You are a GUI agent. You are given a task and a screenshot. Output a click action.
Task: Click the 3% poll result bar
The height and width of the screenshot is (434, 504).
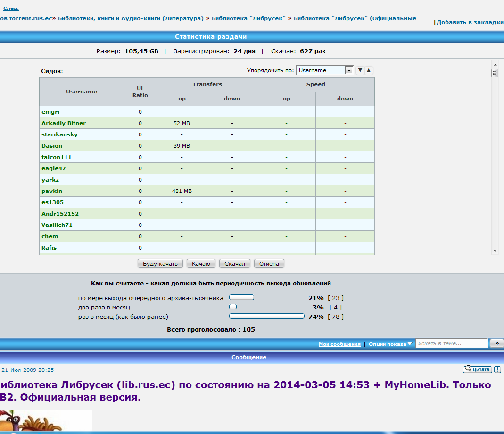(x=233, y=307)
